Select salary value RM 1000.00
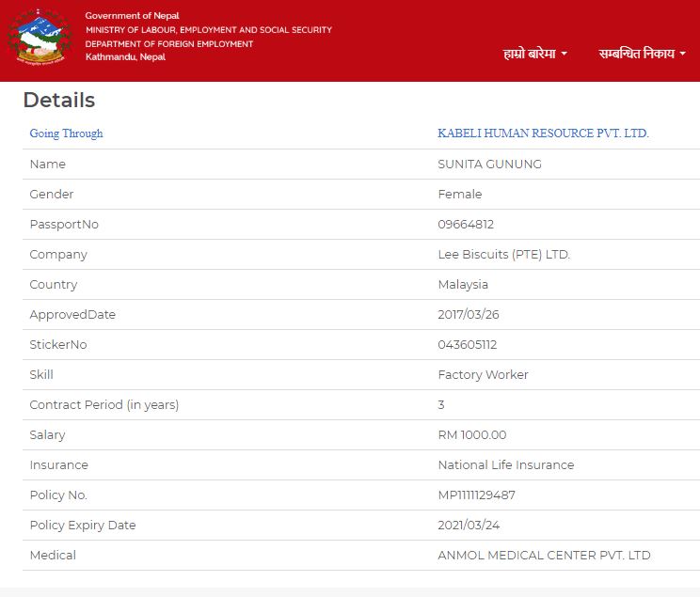This screenshot has height=597, width=700. tap(472, 435)
